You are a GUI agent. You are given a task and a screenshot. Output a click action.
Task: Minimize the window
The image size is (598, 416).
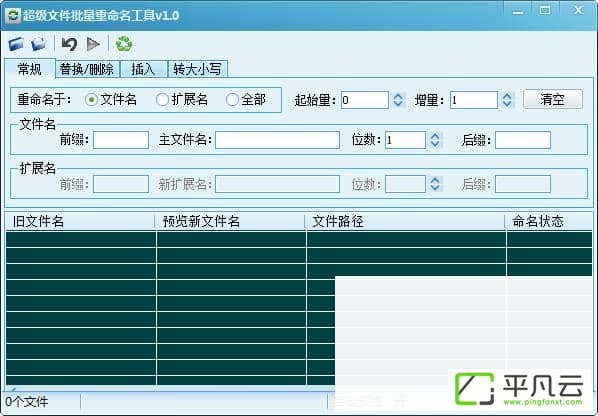[x=518, y=11]
